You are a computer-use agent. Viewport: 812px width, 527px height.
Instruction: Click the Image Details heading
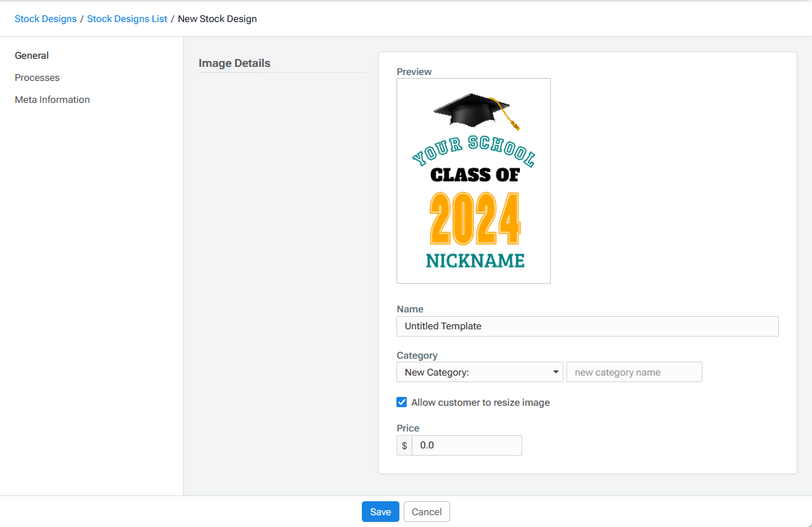[235, 63]
